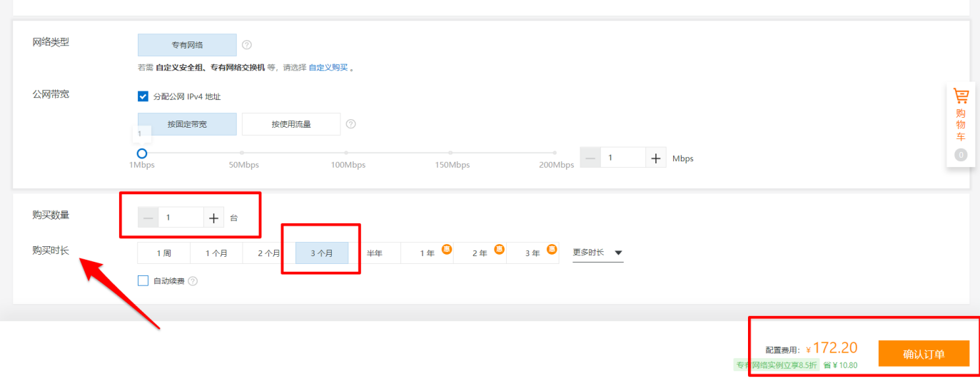
Task: Increase bandwidth with the Mbps plus button
Action: tap(656, 158)
